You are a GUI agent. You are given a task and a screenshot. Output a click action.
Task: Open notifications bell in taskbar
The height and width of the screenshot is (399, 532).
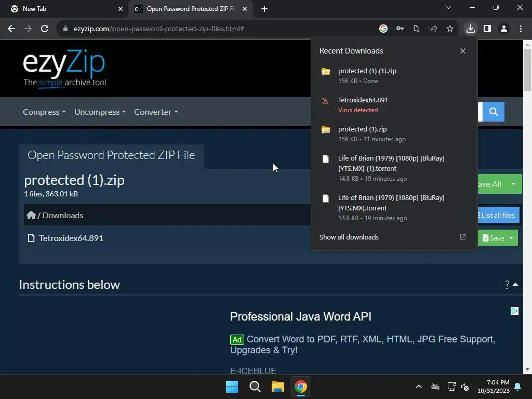point(518,387)
